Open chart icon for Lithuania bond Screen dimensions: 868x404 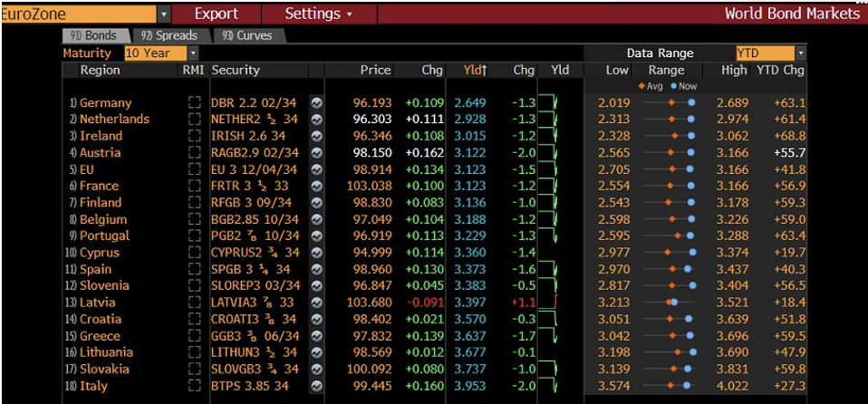[316, 352]
